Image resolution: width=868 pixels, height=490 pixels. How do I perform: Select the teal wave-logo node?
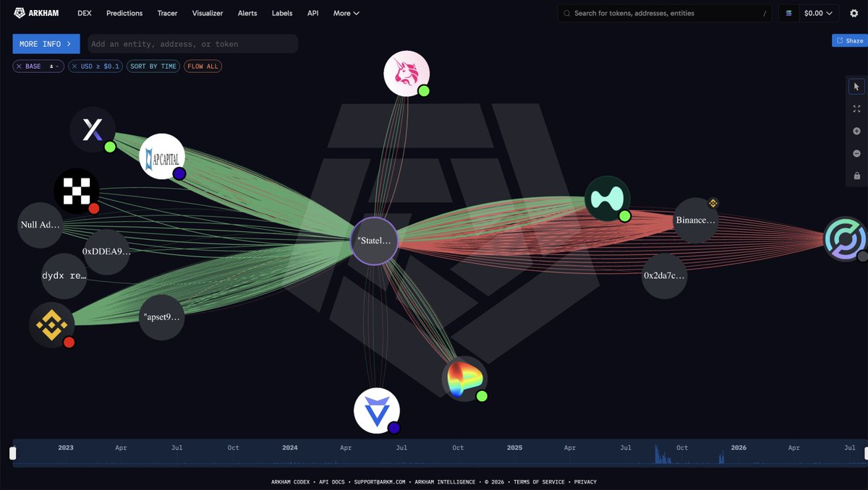[608, 199]
